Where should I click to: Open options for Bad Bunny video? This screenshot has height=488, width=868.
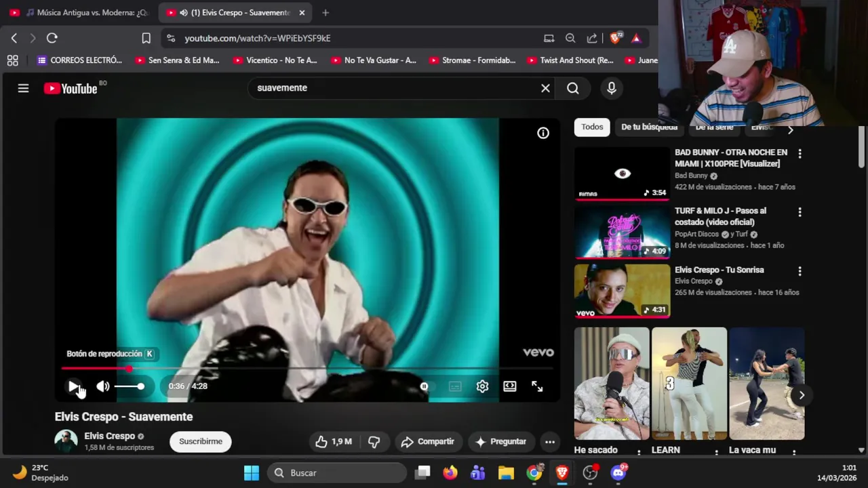800,154
